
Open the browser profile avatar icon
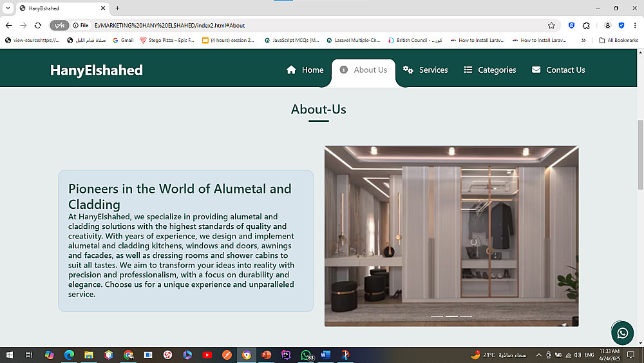click(x=607, y=26)
